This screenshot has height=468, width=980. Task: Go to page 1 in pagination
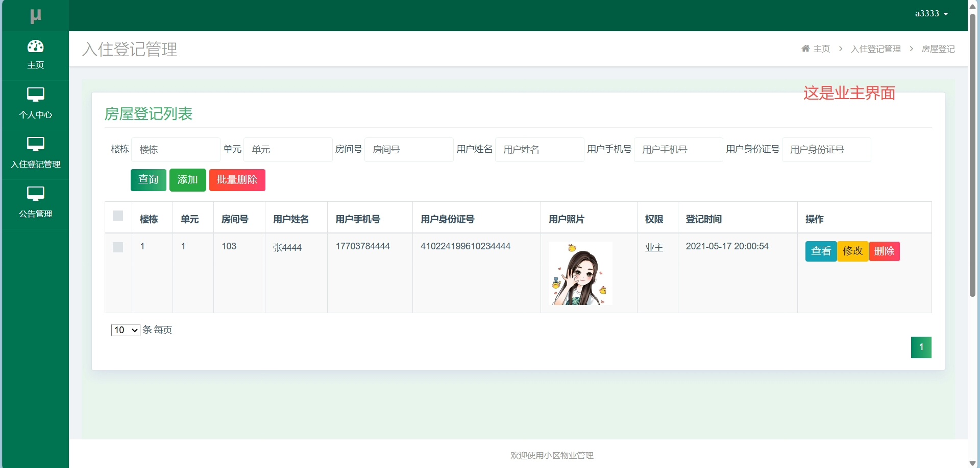point(921,347)
